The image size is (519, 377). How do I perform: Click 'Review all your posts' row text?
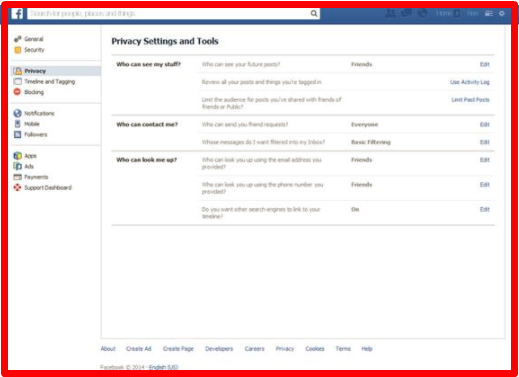(x=261, y=82)
